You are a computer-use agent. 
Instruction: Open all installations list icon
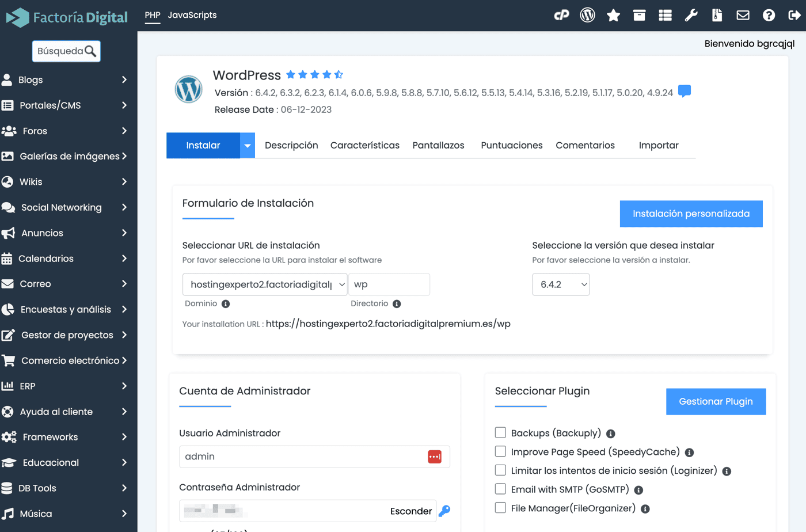(665, 16)
